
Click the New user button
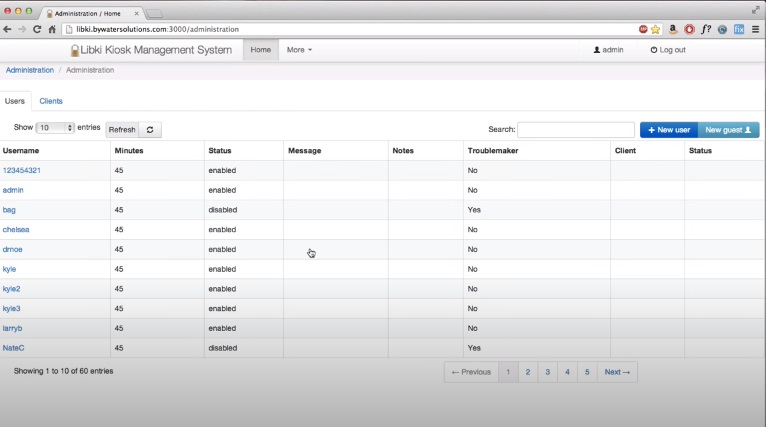[x=668, y=130]
